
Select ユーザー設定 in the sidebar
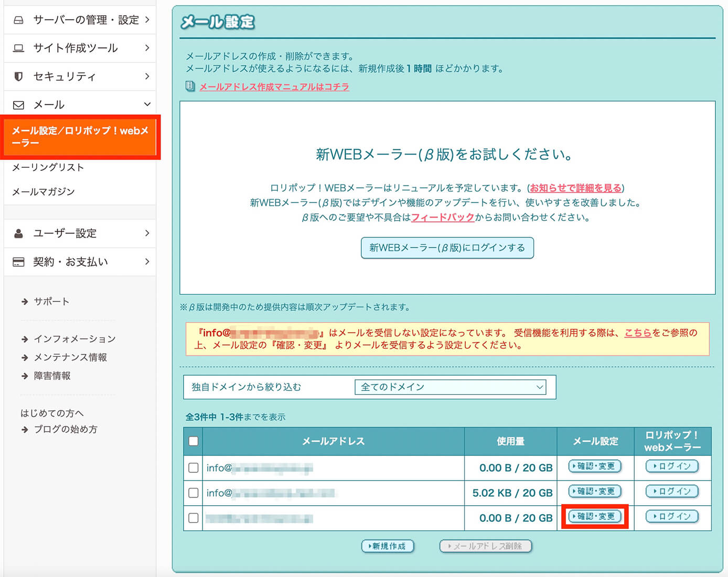[x=80, y=233]
